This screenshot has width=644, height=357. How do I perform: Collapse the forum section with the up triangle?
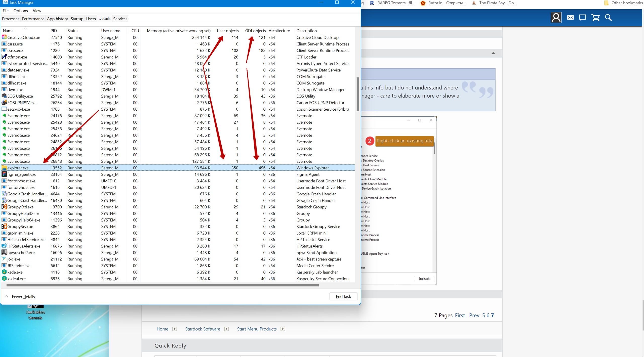tap(493, 53)
